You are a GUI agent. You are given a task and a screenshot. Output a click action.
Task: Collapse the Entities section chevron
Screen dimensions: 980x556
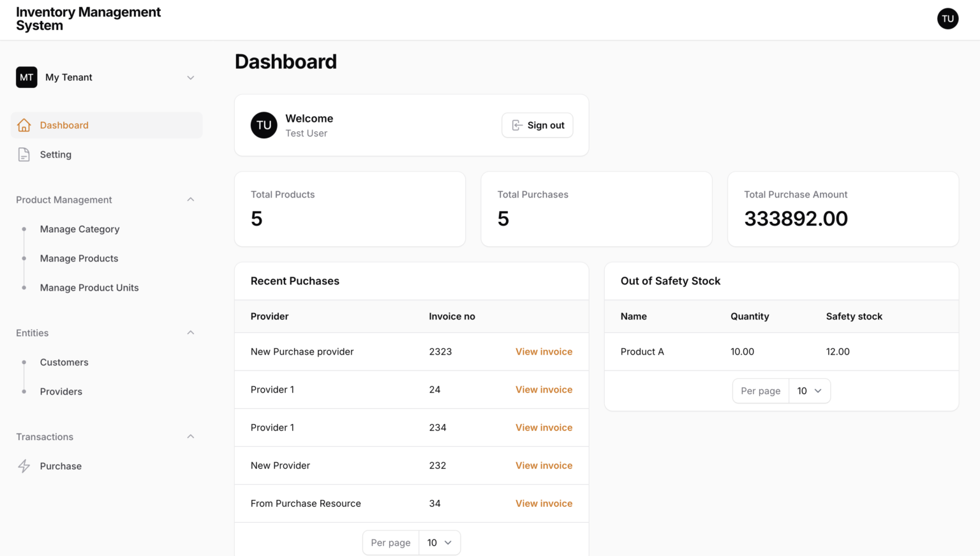[190, 332]
